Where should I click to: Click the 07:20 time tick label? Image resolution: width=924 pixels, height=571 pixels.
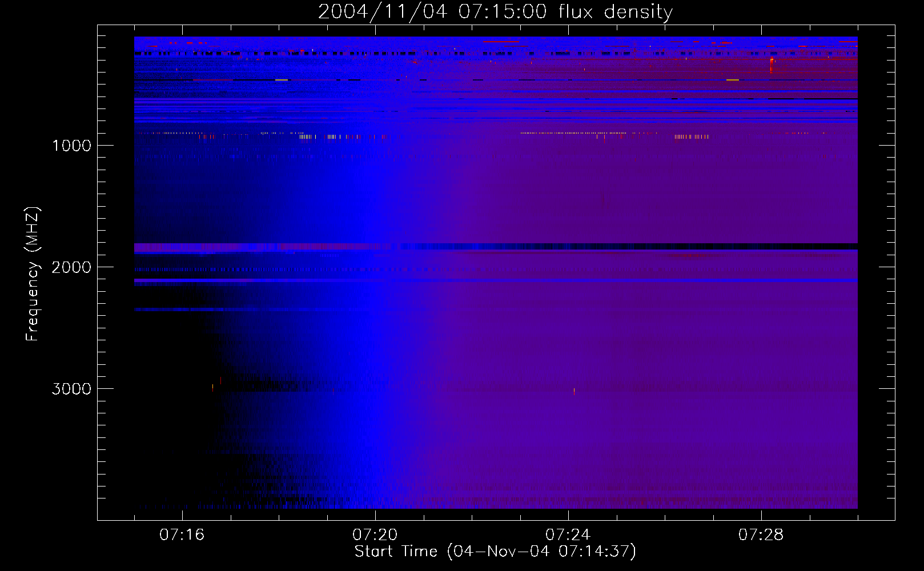[375, 534]
